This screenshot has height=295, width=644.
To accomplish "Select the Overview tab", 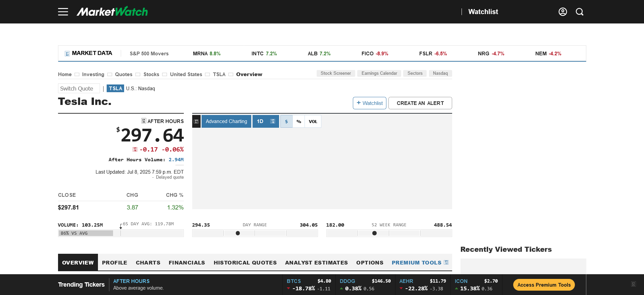I will (x=78, y=262).
